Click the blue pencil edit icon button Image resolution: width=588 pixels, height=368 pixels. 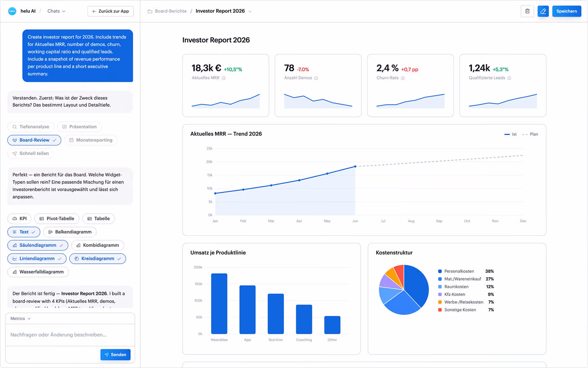pos(543,11)
